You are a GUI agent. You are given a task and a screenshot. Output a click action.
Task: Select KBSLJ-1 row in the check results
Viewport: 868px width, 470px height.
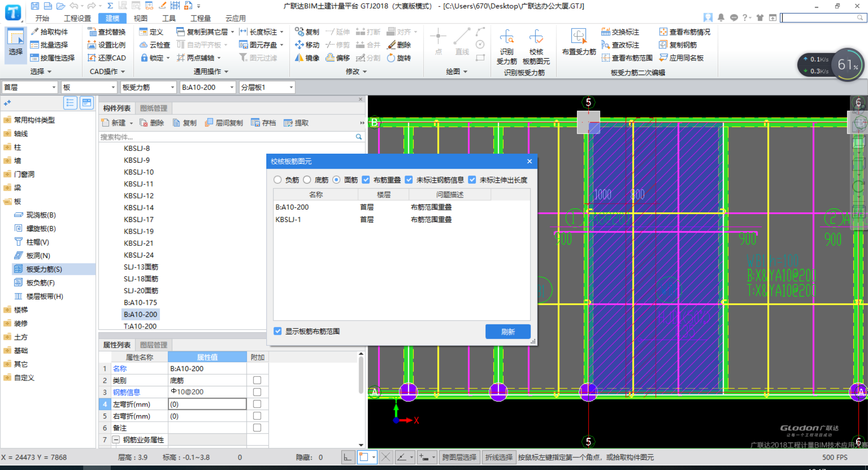click(401, 220)
